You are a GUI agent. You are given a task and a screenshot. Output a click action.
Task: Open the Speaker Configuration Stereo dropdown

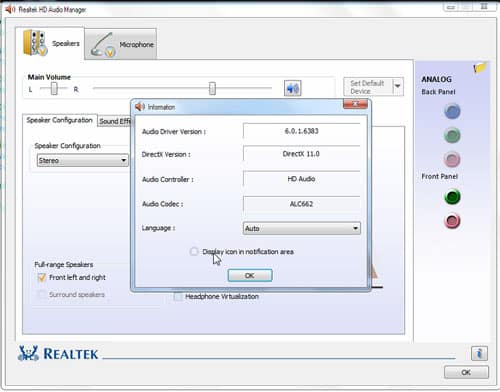tap(83, 160)
